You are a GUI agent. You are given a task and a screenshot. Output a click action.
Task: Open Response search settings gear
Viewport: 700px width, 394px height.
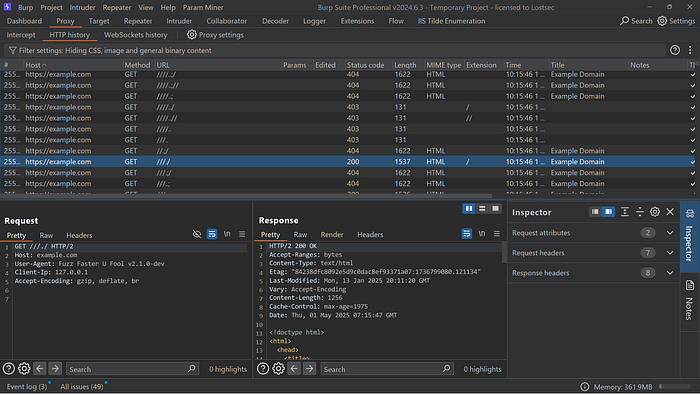(278, 369)
